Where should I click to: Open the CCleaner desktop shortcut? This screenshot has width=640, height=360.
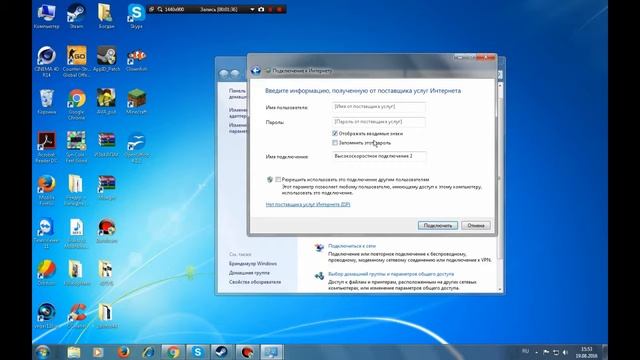tap(76, 316)
